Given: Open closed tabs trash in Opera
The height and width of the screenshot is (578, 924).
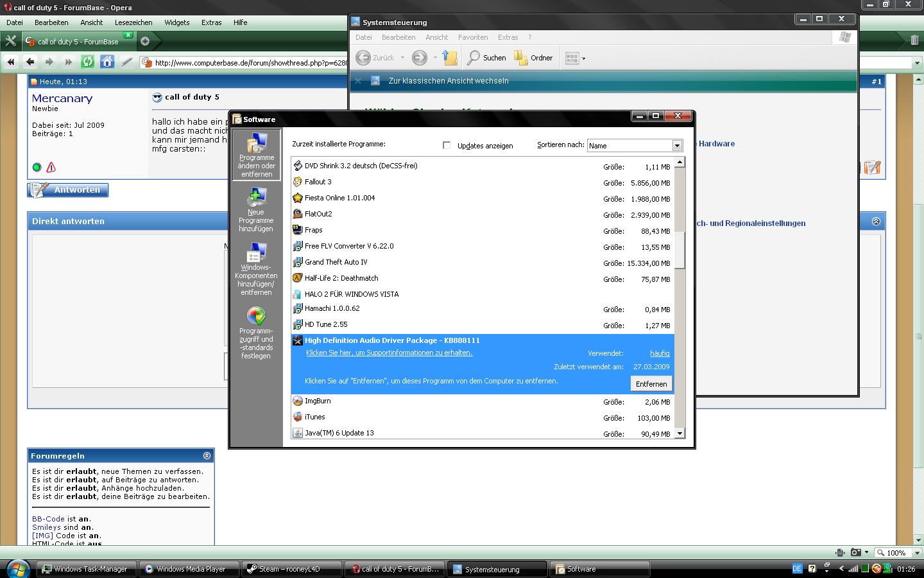Looking at the screenshot, I should (914, 40).
